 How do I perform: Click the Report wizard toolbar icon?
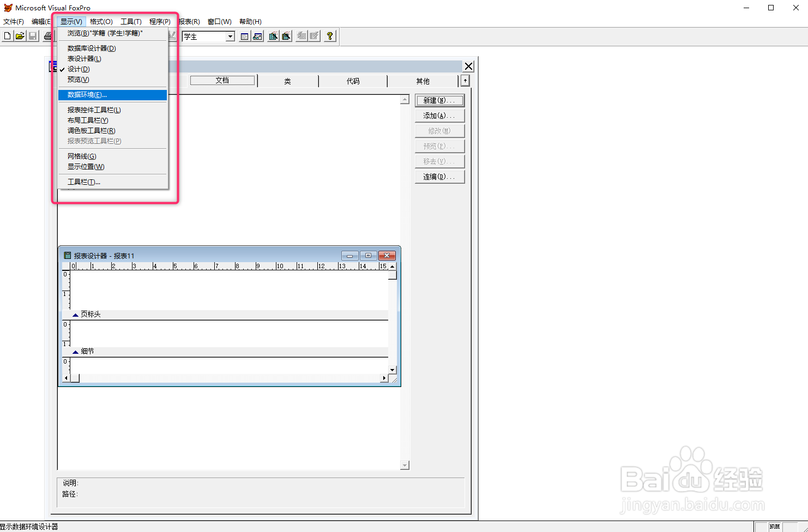tap(286, 36)
